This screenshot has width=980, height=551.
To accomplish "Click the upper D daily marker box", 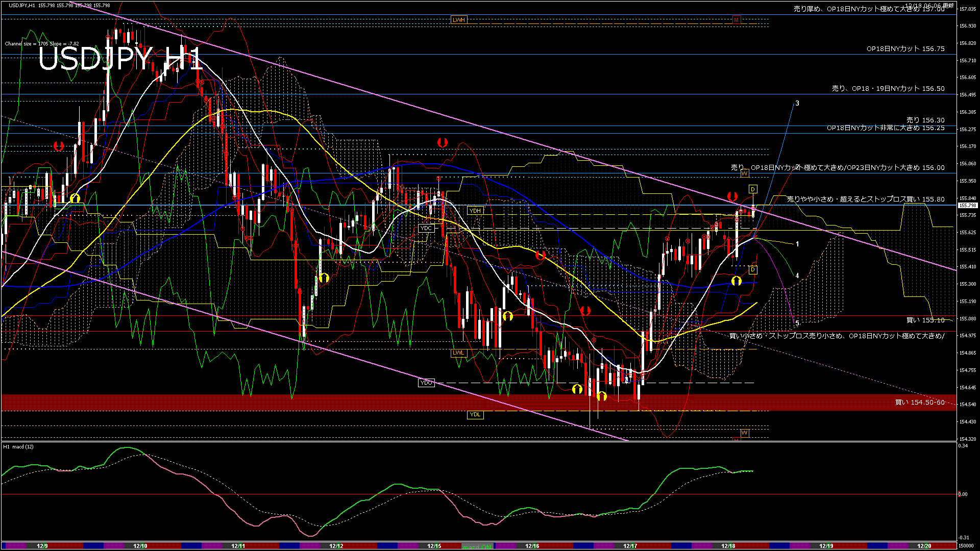I will pyautogui.click(x=753, y=189).
